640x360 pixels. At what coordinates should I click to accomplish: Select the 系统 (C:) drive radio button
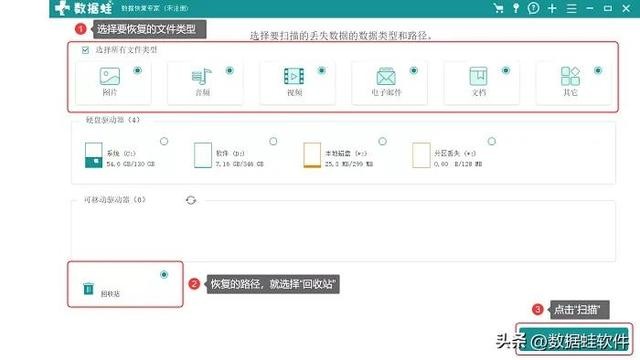164,141
